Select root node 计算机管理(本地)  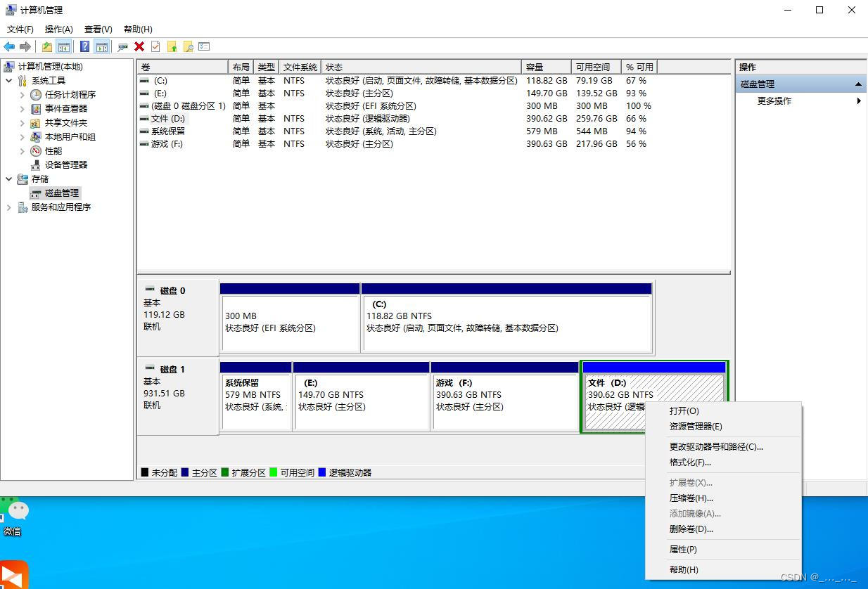[50, 67]
